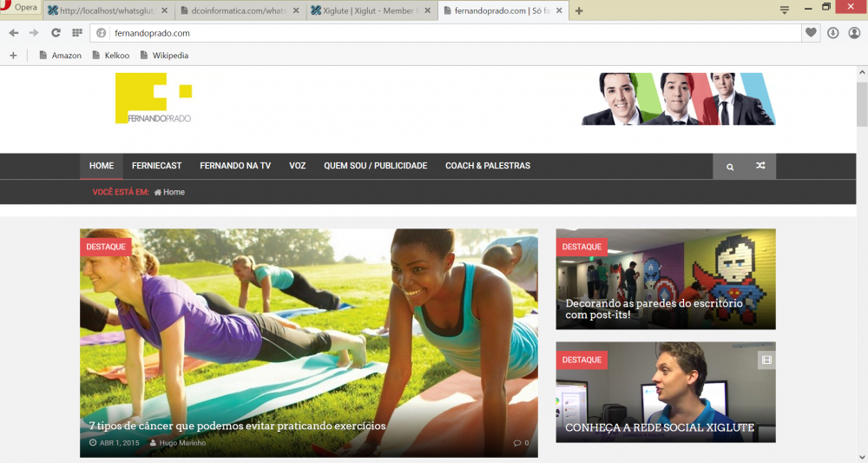Open article about 7 tipos de câncer
The image size is (868, 463).
[x=237, y=426]
